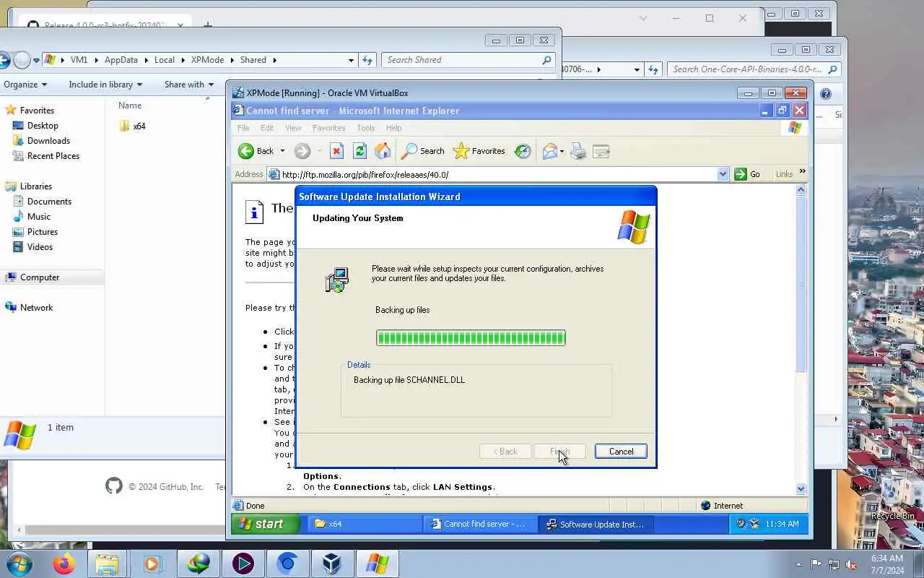924x578 pixels.
Task: Open Include in library dropdown
Action: point(105,85)
